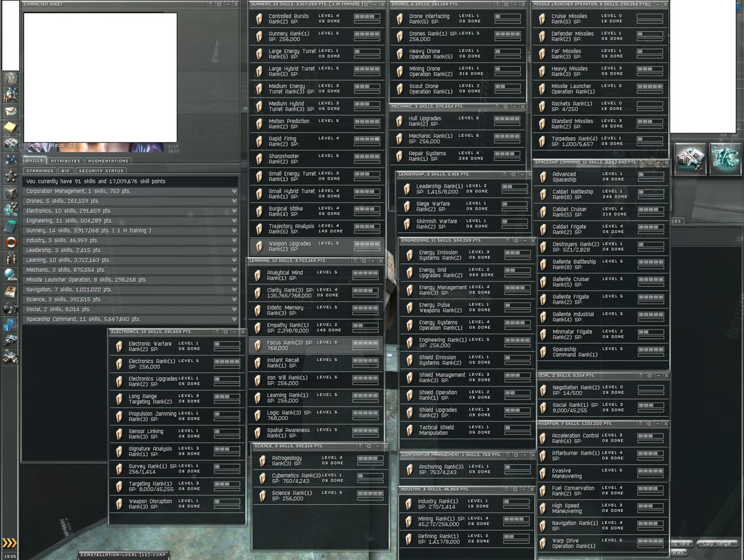Click skill book icon beside Caldari Cruiser
744x560 pixels.
click(x=543, y=212)
